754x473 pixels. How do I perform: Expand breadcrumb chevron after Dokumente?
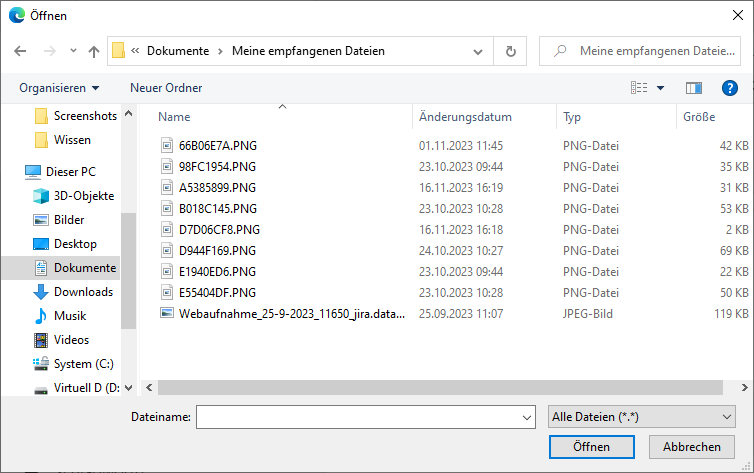tap(220, 51)
